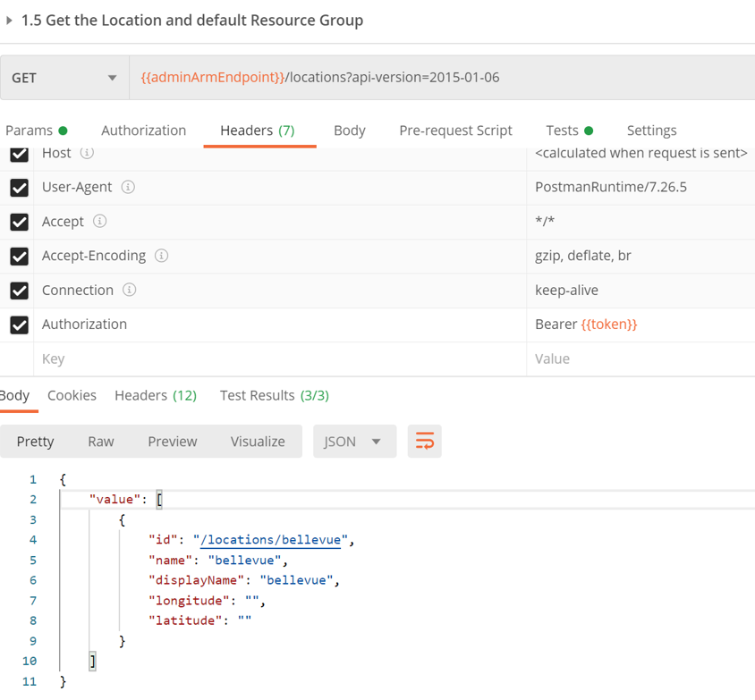Click the Authorization header key name
This screenshot has height=700, width=755.
tap(84, 325)
